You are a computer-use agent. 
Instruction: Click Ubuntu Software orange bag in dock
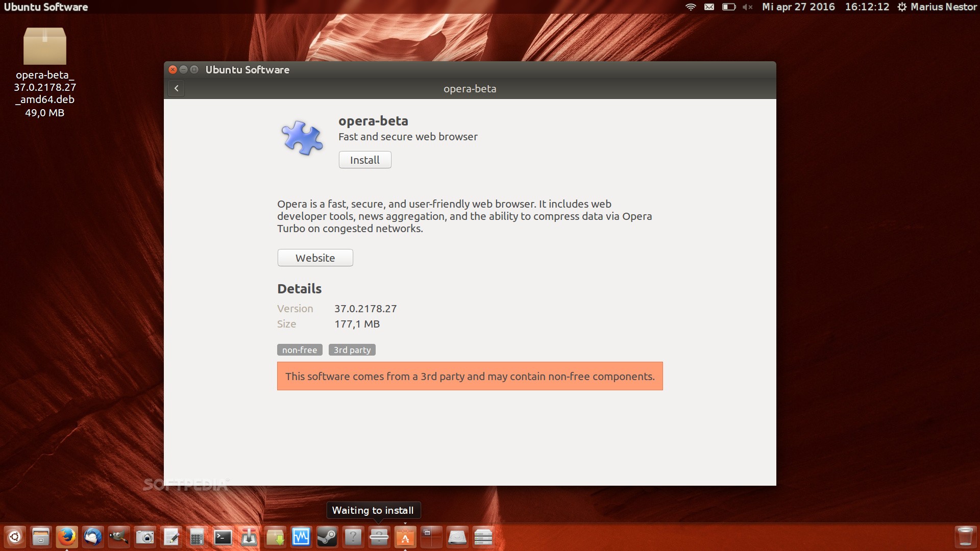tap(405, 537)
